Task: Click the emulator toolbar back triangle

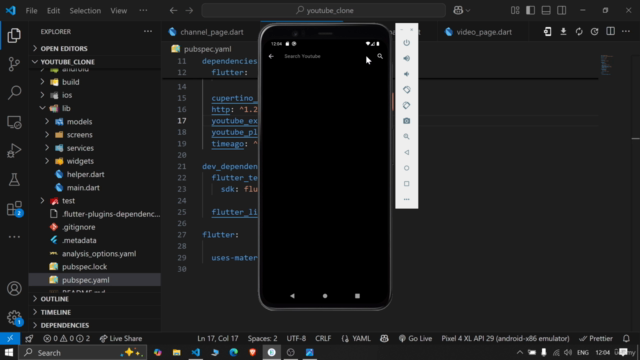Action: (407, 152)
